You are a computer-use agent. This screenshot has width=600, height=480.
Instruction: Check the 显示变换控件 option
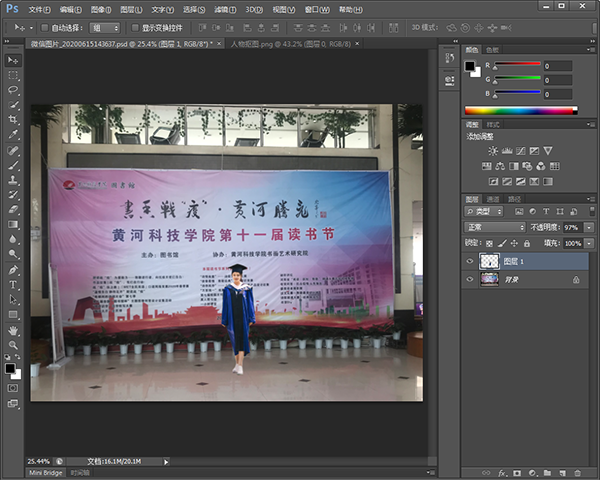click(135, 28)
